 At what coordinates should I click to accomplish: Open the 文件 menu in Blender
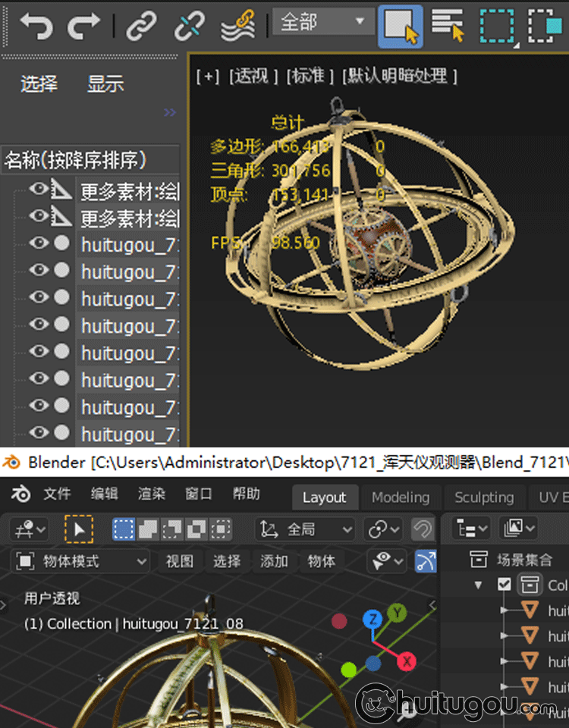coord(57,494)
